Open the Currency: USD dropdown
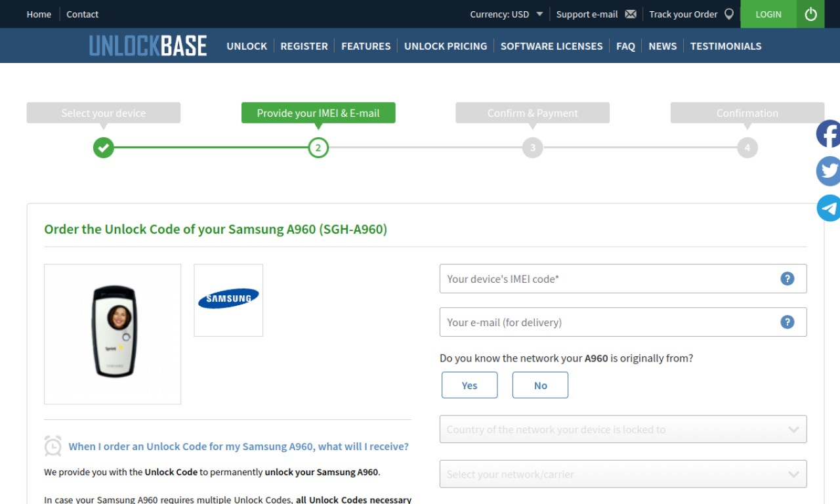This screenshot has height=504, width=840. 506,14
